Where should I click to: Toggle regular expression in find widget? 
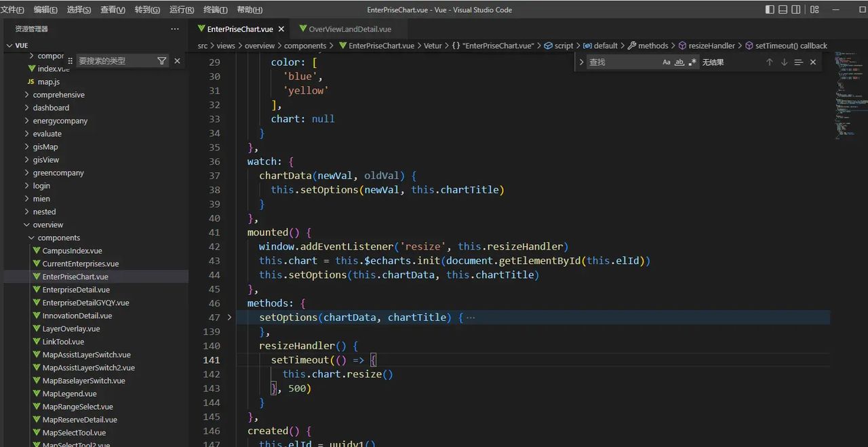(692, 62)
